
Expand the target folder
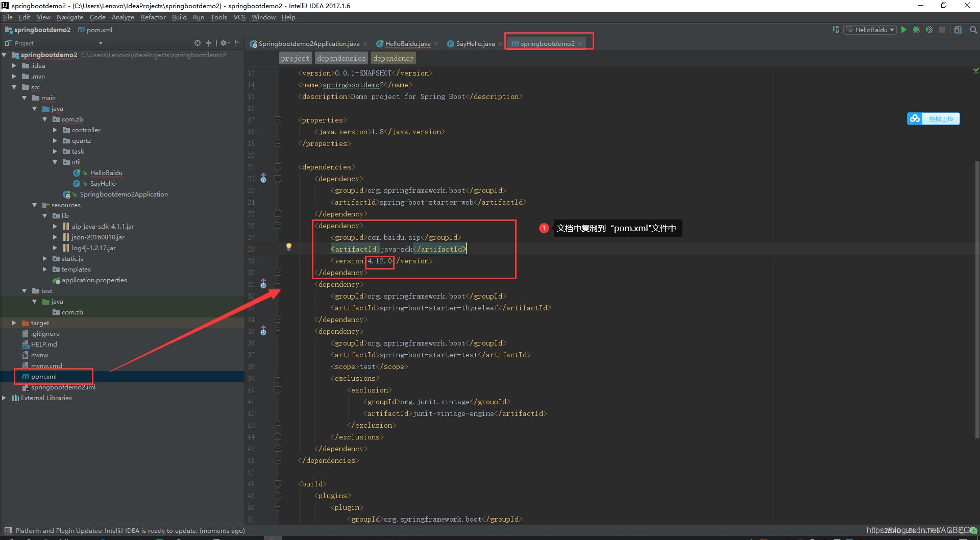pos(14,323)
